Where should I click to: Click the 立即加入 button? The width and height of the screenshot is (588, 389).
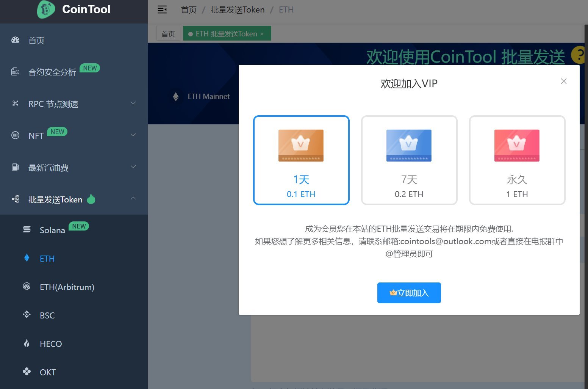coord(409,292)
